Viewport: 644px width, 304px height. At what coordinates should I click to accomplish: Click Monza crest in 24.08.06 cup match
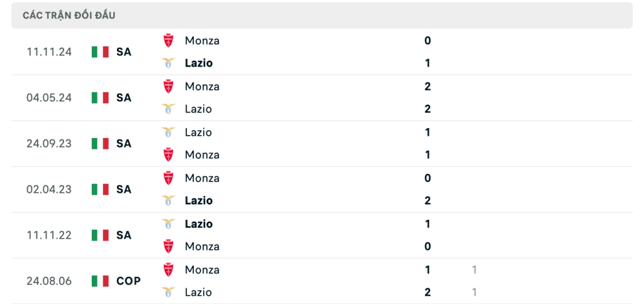pos(168,270)
